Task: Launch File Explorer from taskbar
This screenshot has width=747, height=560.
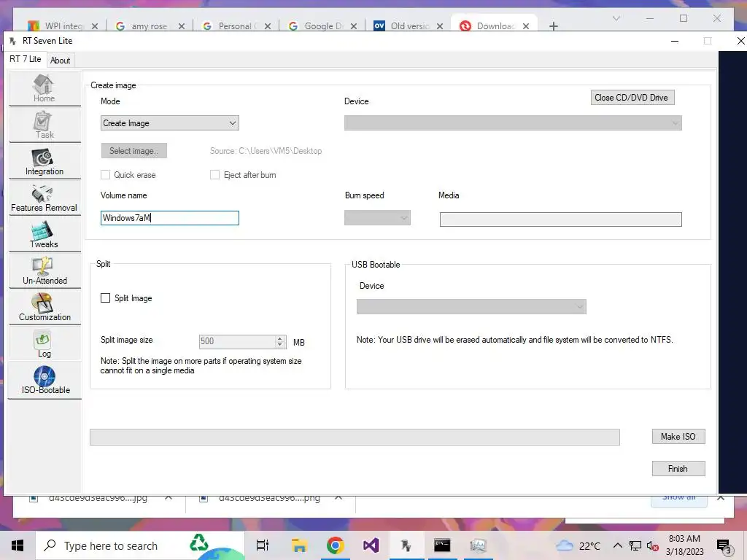Action: point(299,545)
